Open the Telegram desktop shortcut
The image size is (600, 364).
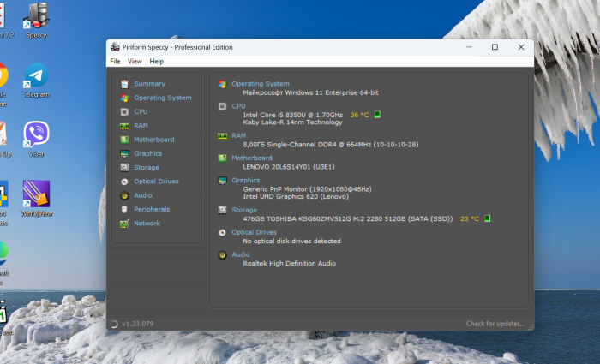point(36,81)
